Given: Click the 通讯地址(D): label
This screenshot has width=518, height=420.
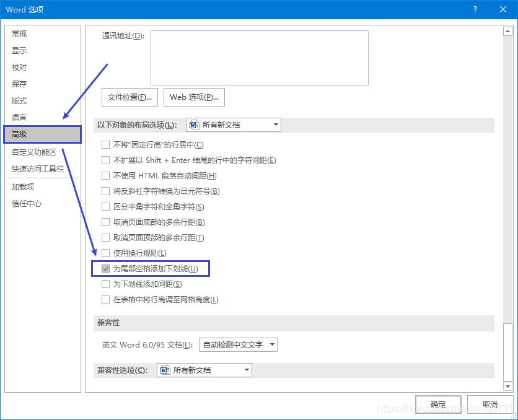Looking at the screenshot, I should click(x=123, y=36).
